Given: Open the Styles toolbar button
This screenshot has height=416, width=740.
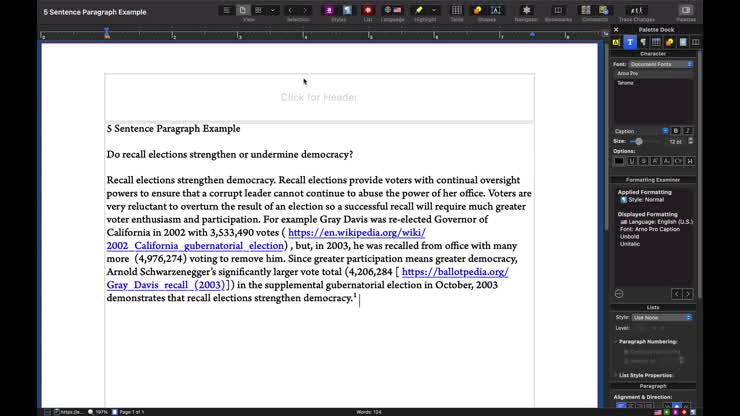Looking at the screenshot, I should tap(338, 10).
